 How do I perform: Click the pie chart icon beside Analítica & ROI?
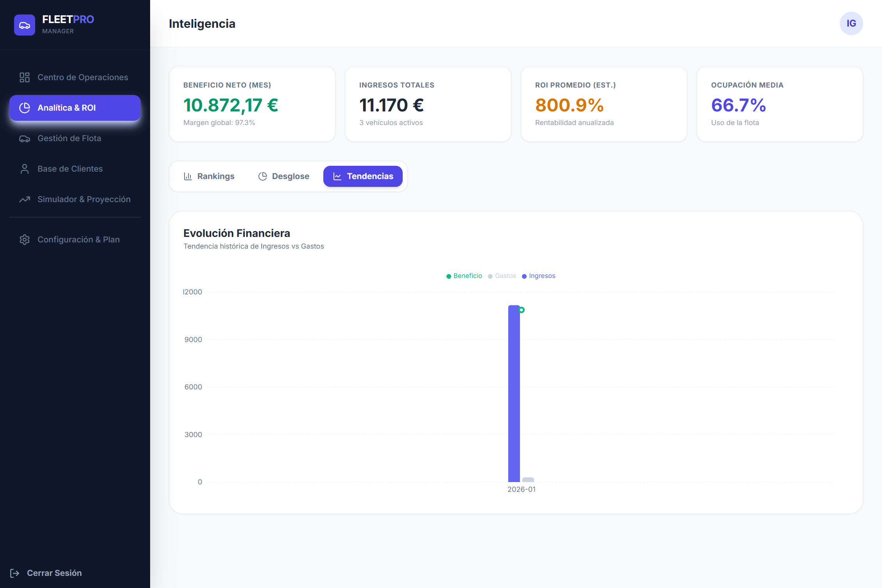coord(24,108)
